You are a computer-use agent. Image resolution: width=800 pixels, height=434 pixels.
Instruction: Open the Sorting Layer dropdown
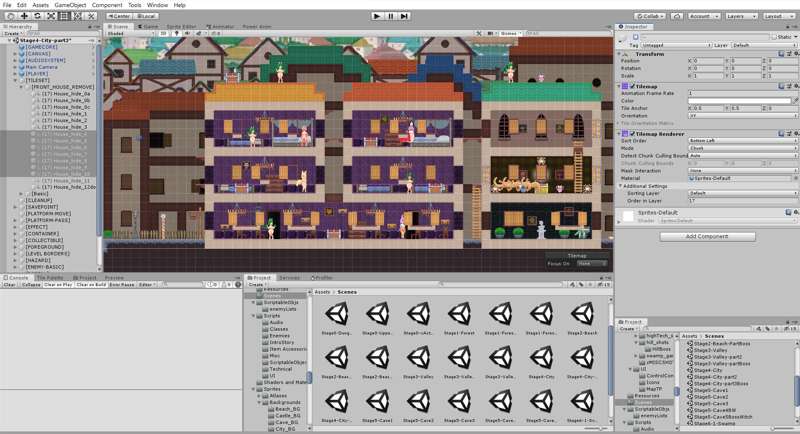tap(743, 194)
